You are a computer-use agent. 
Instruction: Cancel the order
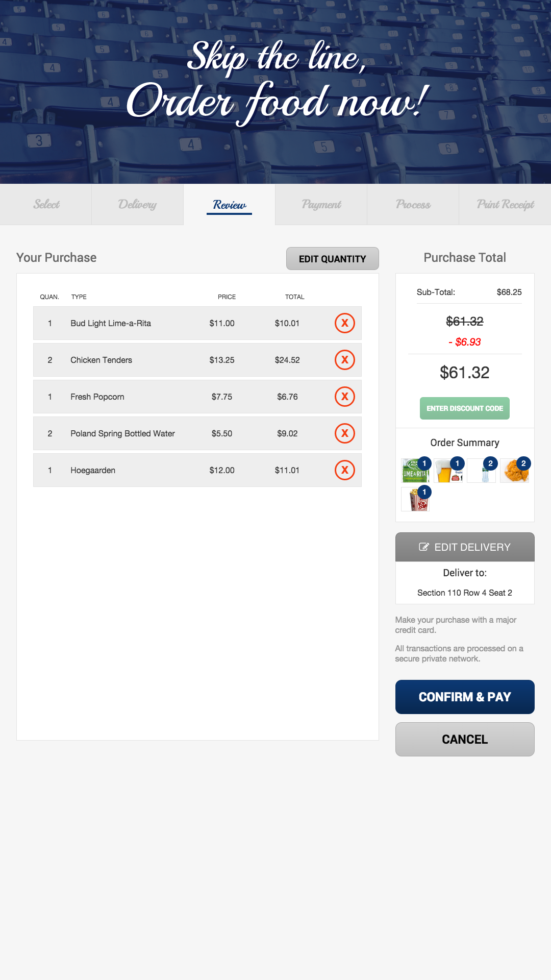tap(465, 739)
